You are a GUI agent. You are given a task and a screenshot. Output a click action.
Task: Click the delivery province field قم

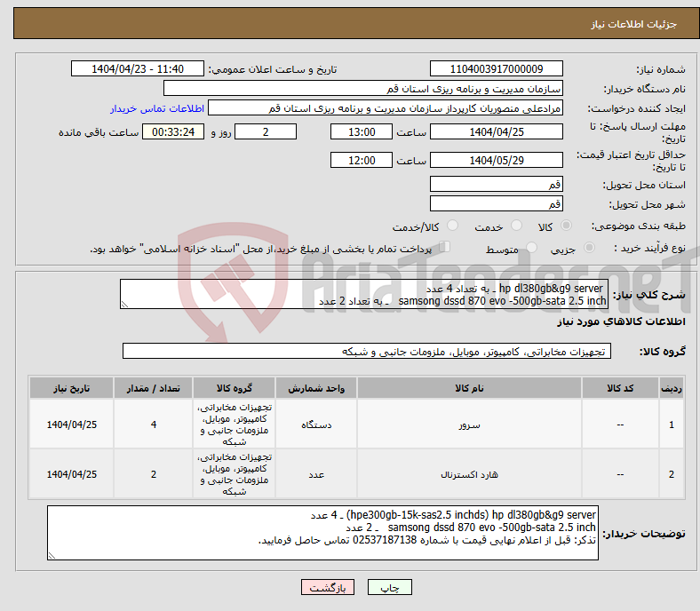coord(496,184)
